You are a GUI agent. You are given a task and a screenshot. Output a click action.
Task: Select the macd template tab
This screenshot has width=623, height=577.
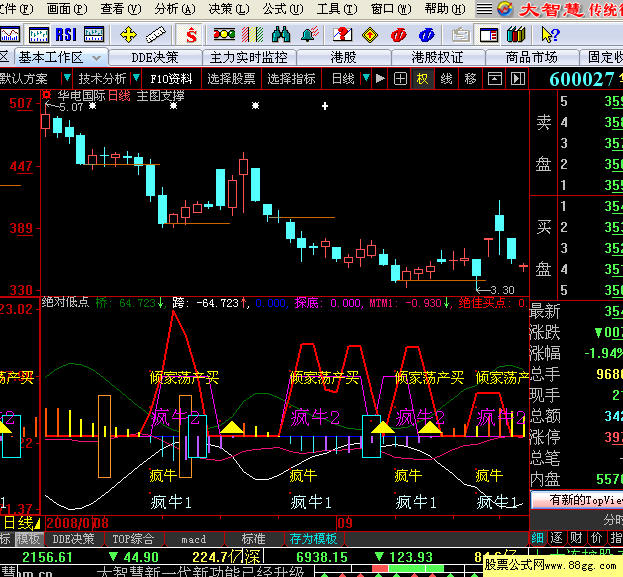click(193, 539)
